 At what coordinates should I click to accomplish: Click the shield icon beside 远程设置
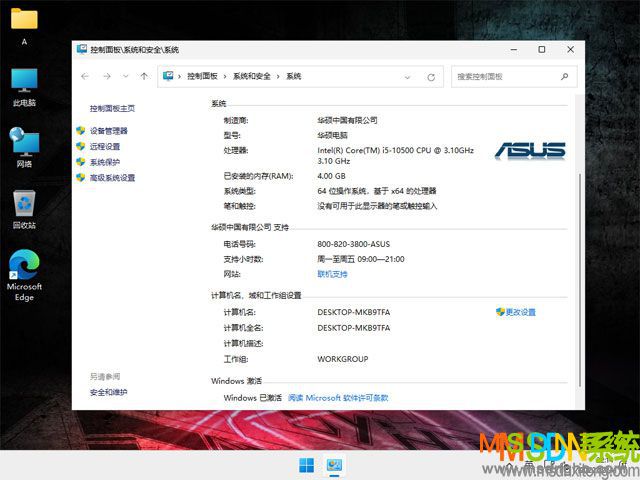pos(80,146)
